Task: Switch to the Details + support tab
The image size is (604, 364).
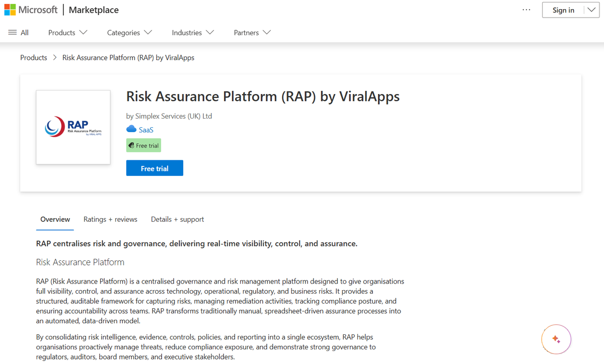Action: pyautogui.click(x=178, y=219)
